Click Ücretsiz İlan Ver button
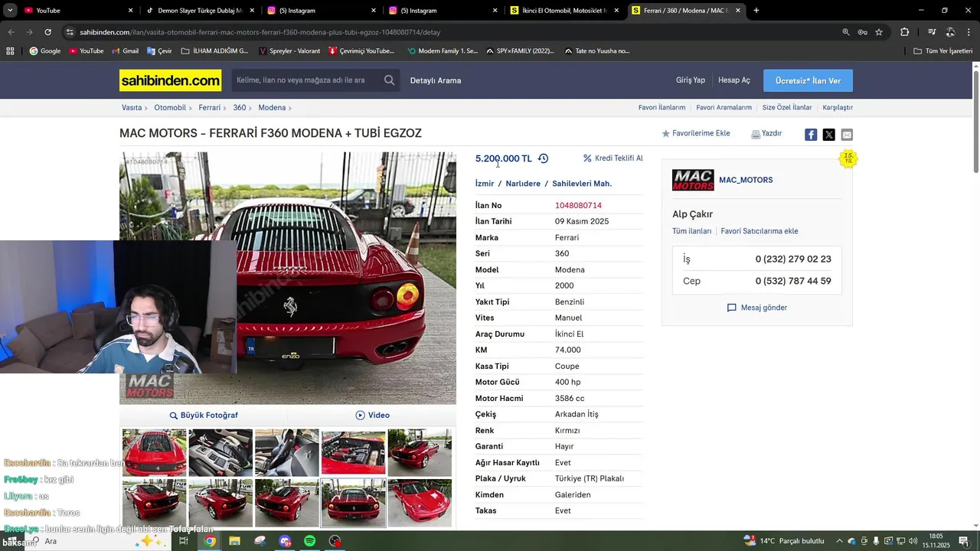 coord(808,80)
